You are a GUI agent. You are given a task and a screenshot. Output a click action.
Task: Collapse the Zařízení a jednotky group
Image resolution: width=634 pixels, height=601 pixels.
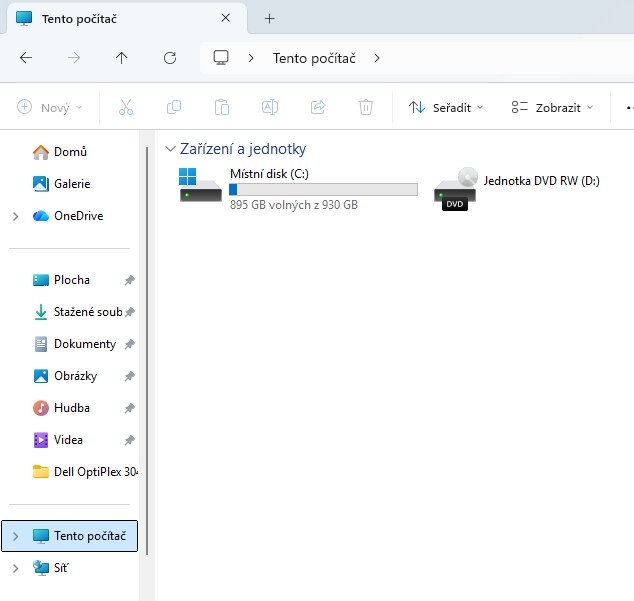click(x=169, y=149)
